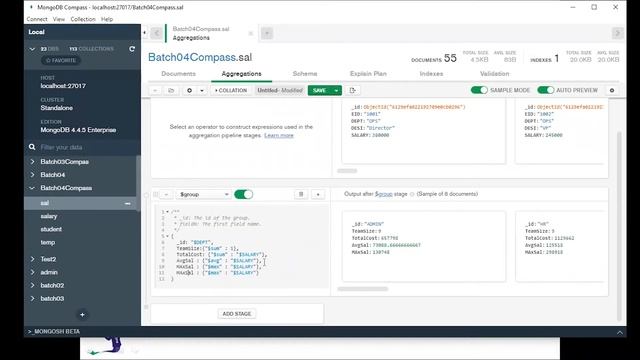Go to next tab arrow

[618, 33]
